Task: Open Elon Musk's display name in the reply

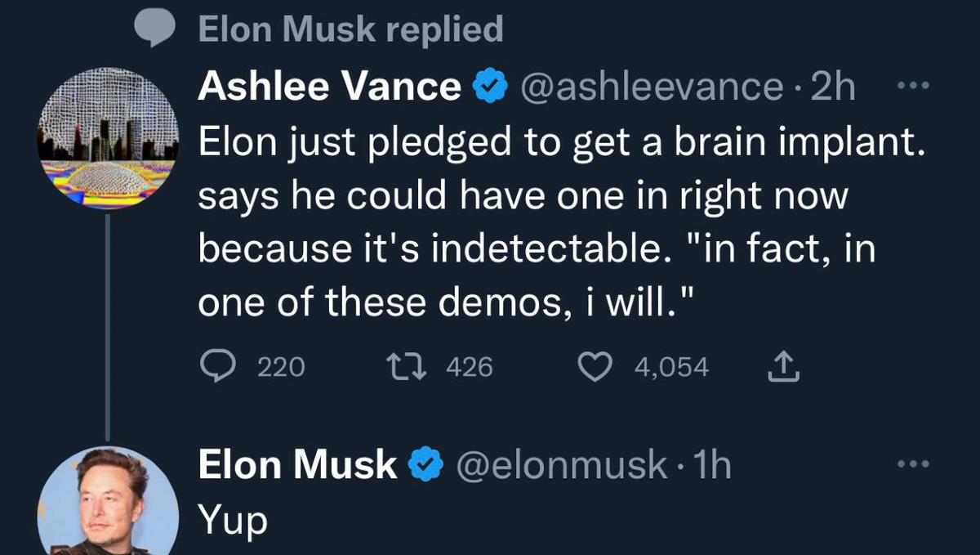Action: coord(297,466)
